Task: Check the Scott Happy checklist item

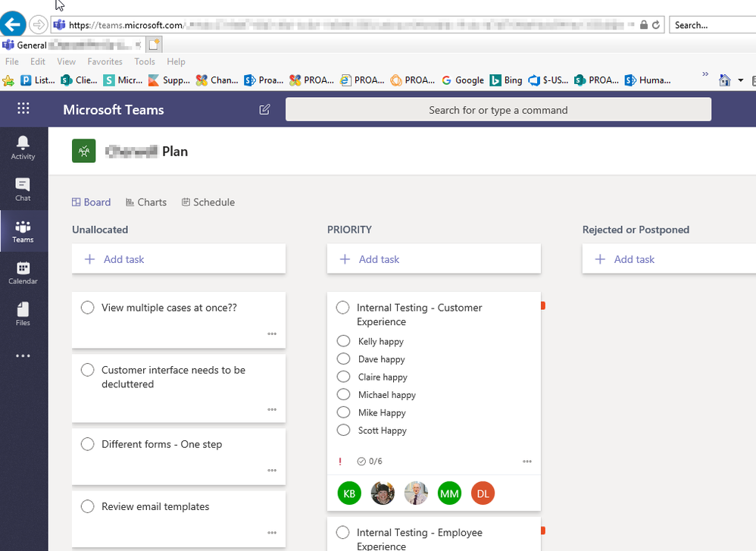Action: 343,430
